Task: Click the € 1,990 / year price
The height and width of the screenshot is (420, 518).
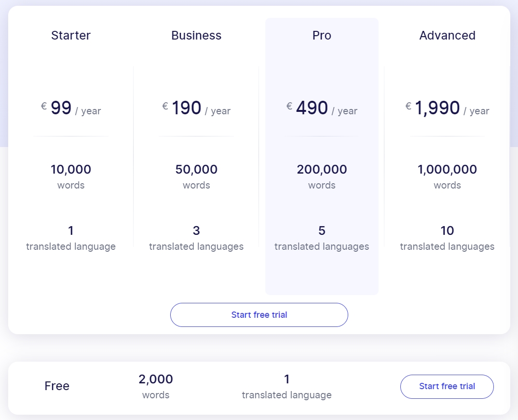Action: tap(447, 108)
